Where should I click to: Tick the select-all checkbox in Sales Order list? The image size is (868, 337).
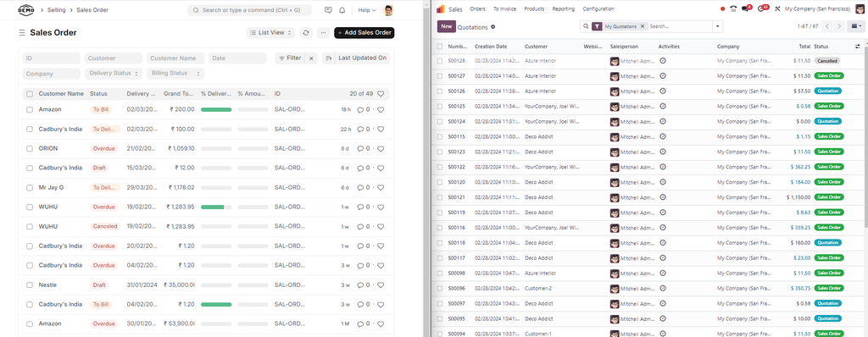pos(30,94)
